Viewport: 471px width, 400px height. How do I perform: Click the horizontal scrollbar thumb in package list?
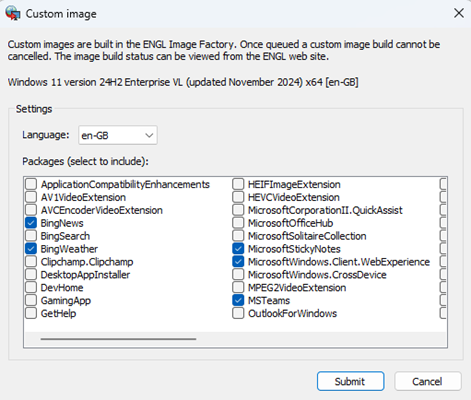point(118,339)
